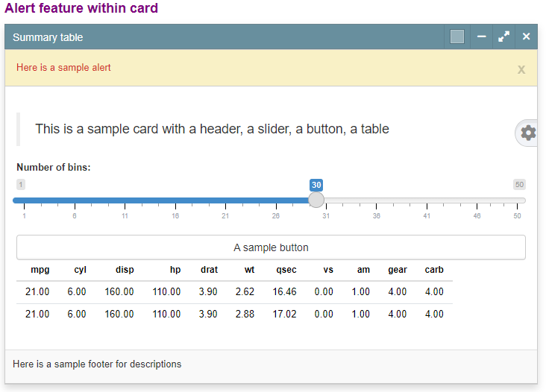Click the square color box in card header
Screen dimensions: 546x392
456,37
